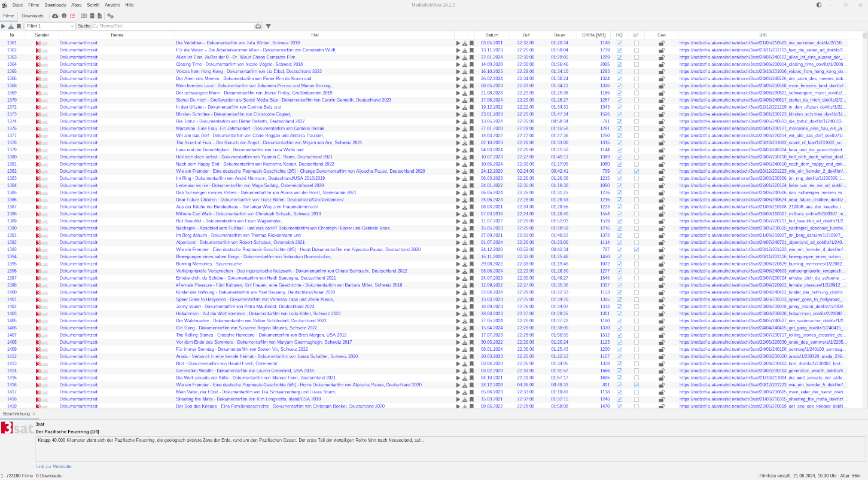Open the filter funnel icon

pos(268,26)
